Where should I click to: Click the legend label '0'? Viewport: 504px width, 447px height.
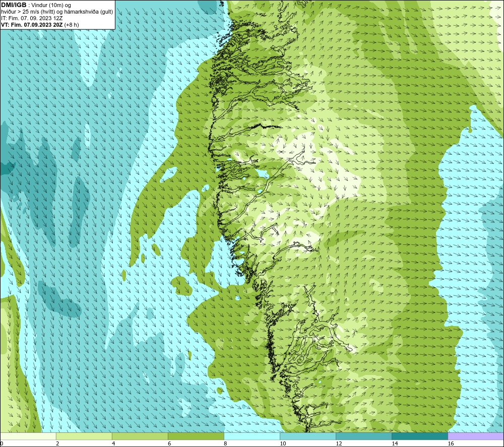tap(2, 444)
